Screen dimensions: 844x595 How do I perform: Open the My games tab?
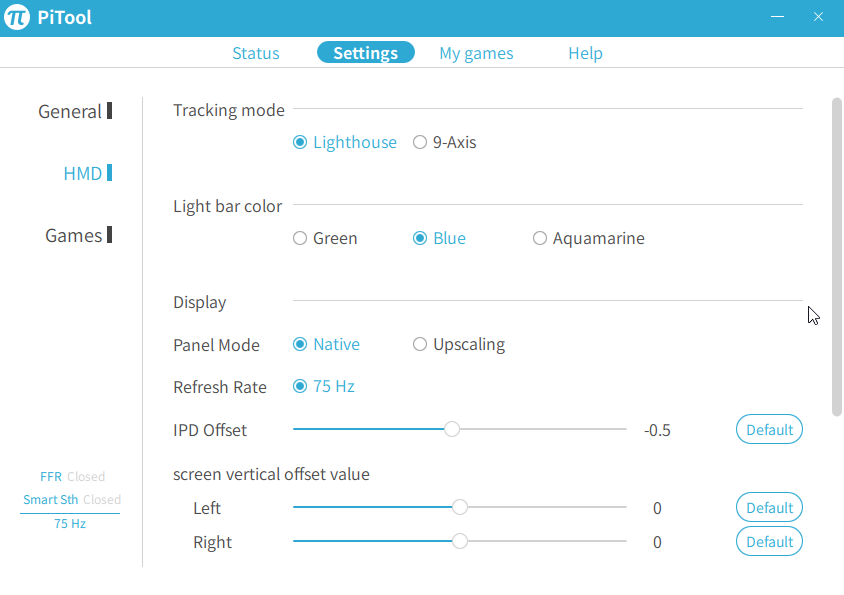tap(476, 53)
